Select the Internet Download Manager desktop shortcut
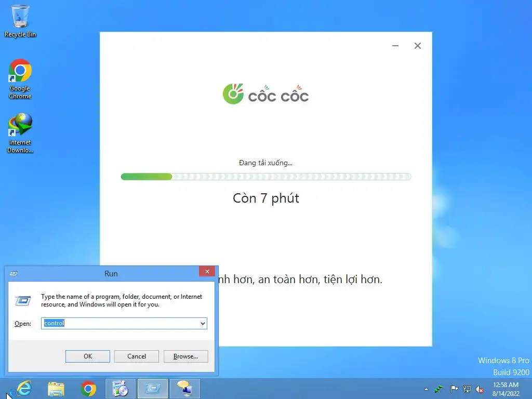Viewport: 532px width, 399px height. [20, 133]
